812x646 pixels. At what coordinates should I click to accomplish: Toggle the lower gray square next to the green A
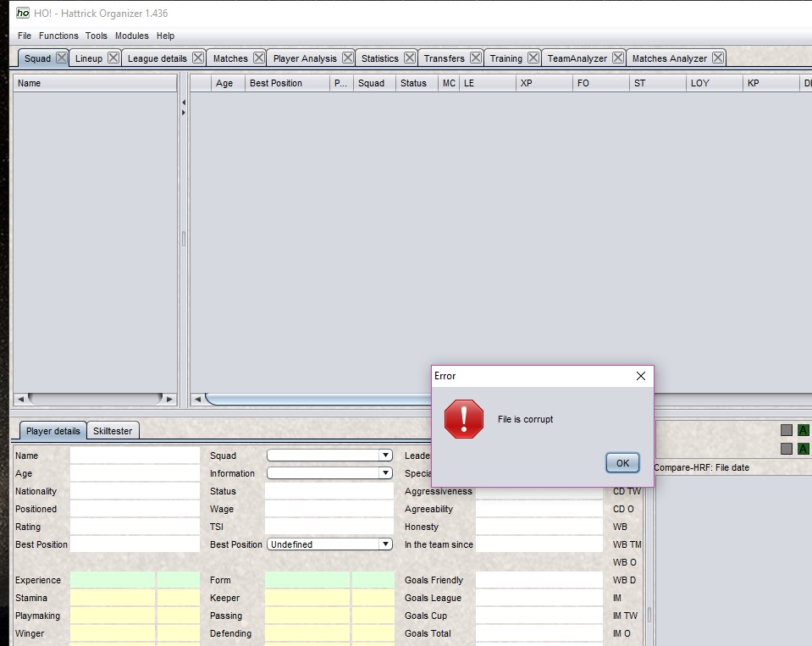786,449
